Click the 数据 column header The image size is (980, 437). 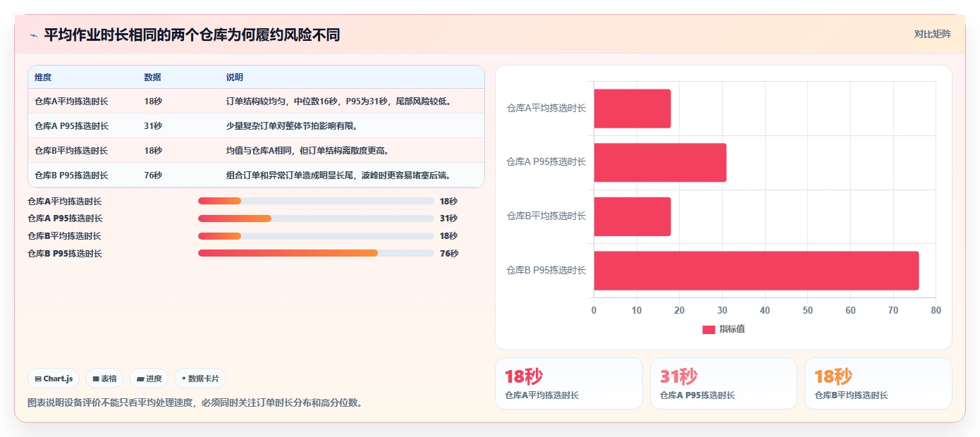click(152, 78)
